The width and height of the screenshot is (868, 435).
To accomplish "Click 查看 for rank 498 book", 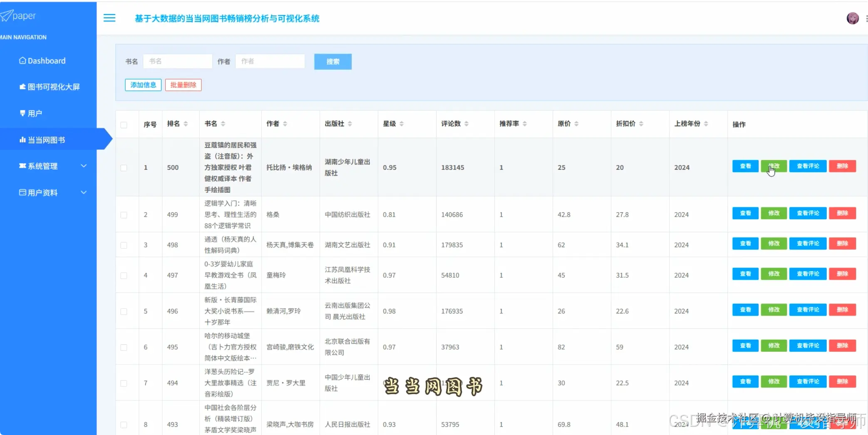I will tap(745, 244).
